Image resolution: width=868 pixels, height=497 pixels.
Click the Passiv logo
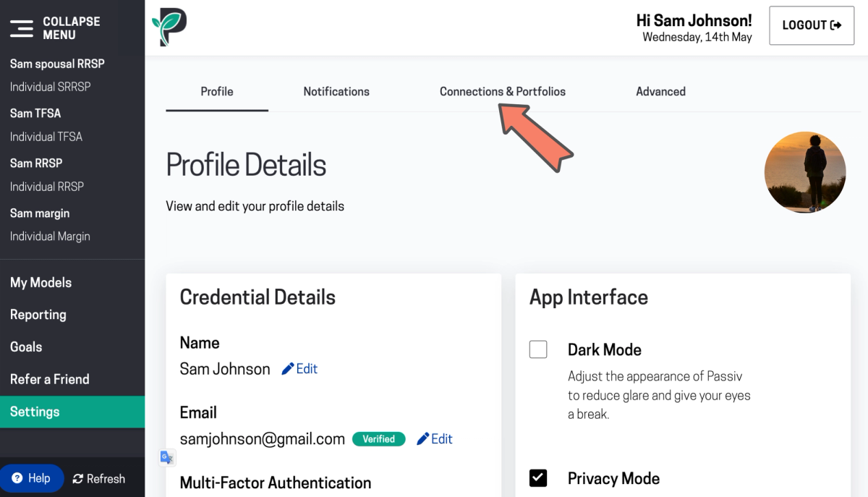[x=169, y=27]
